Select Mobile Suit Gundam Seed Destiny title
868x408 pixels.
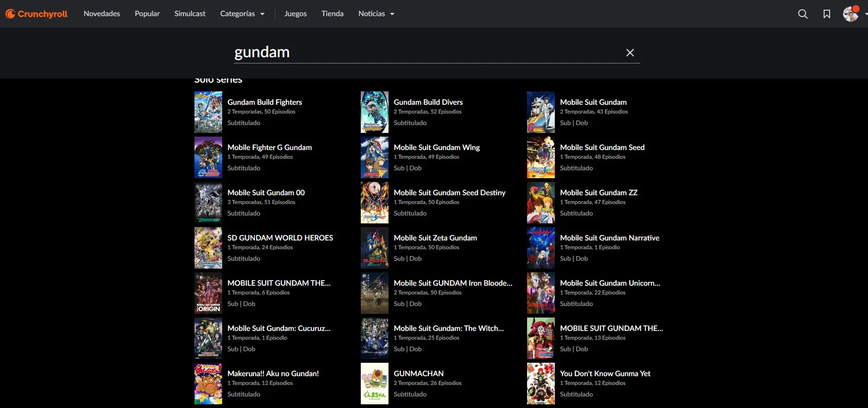click(x=449, y=192)
